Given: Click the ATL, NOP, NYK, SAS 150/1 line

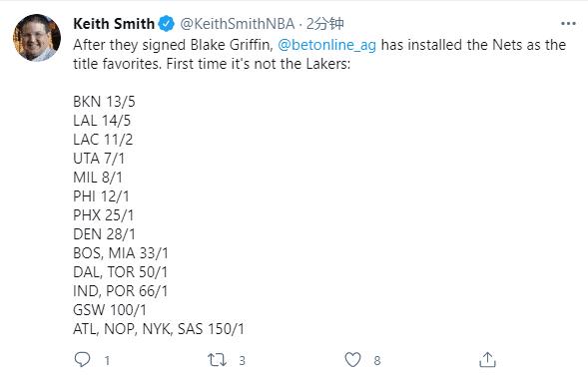Looking at the screenshot, I should pos(159,329).
